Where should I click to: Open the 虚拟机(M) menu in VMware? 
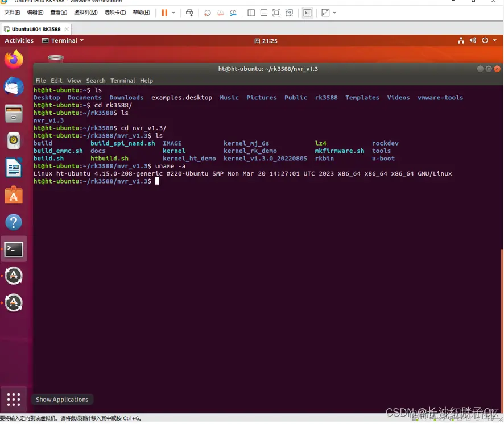(85, 13)
